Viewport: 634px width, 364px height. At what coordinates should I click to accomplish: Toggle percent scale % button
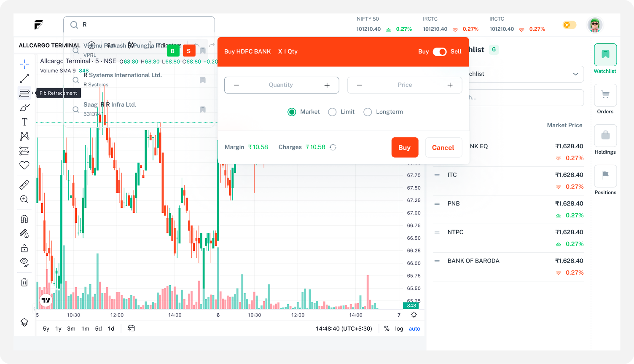pyautogui.click(x=387, y=329)
